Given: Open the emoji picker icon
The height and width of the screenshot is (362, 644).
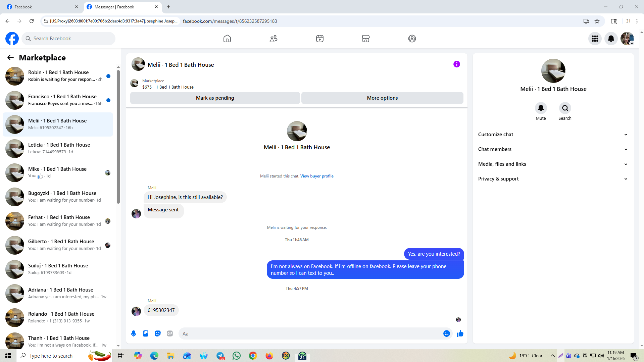Looking at the screenshot, I should [447, 333].
